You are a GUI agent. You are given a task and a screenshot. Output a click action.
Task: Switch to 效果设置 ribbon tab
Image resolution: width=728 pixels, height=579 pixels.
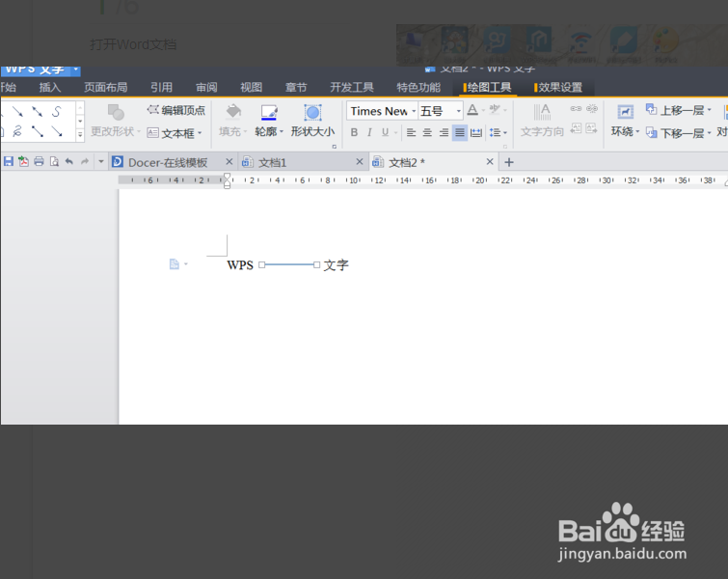coord(558,88)
